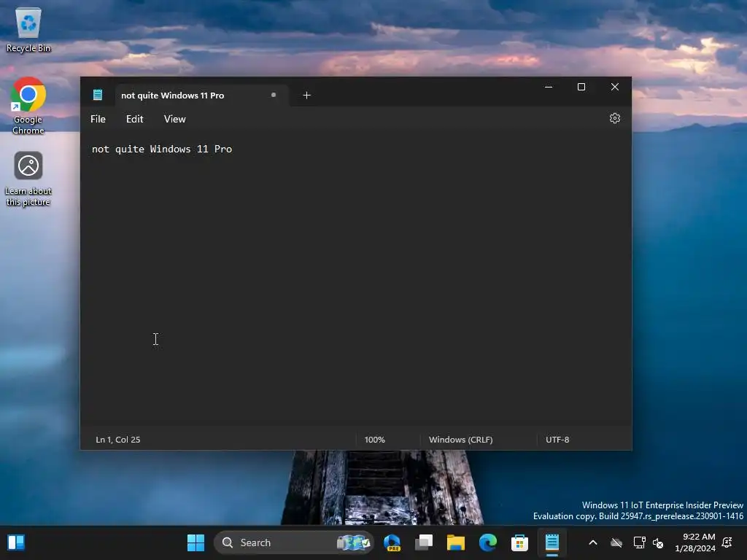Open the Windows Start menu
The height and width of the screenshot is (560, 747).
point(196,542)
